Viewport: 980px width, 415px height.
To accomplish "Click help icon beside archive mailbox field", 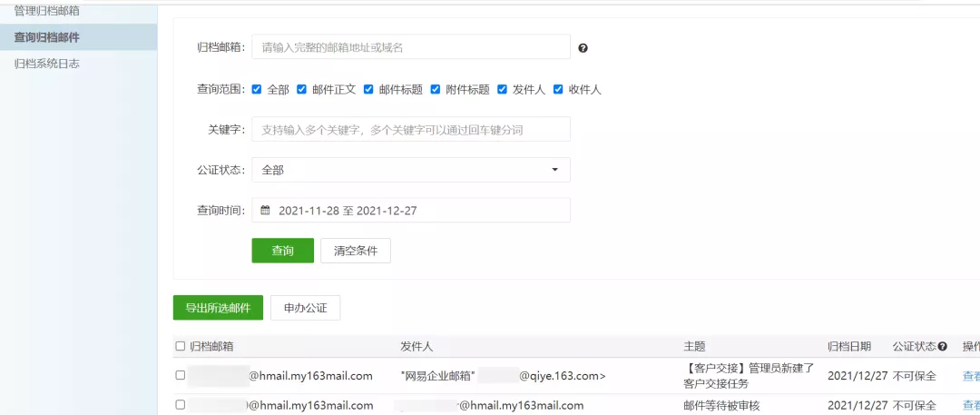I will [583, 48].
